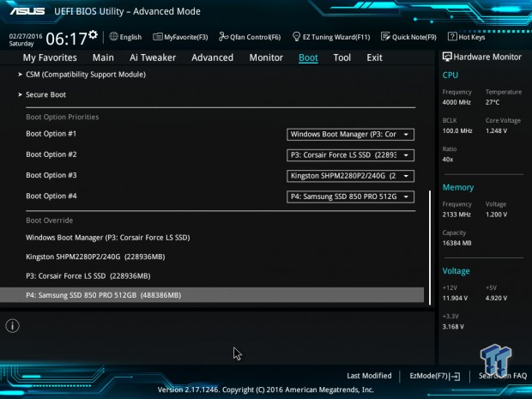
Task: Open Ai Tweaker tab
Action: [153, 57]
